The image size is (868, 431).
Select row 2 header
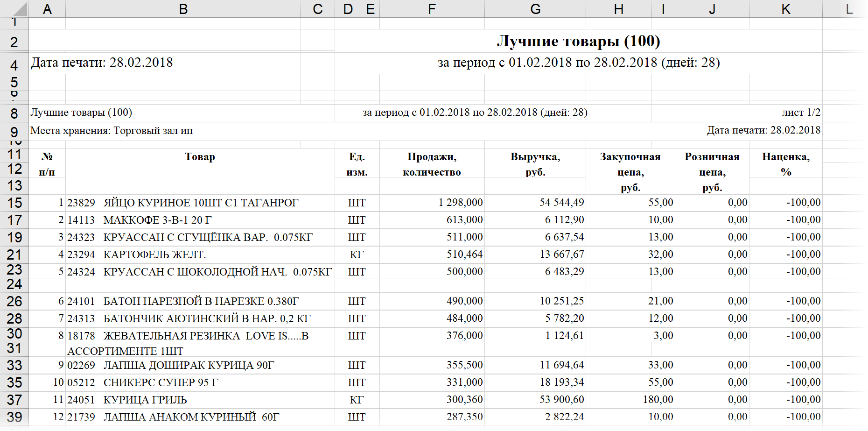[14, 42]
